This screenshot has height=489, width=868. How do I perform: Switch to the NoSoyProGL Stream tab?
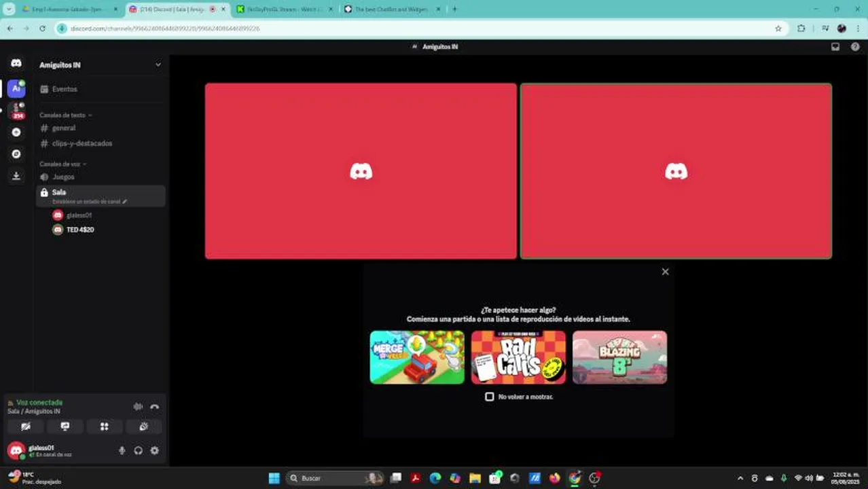(x=285, y=10)
